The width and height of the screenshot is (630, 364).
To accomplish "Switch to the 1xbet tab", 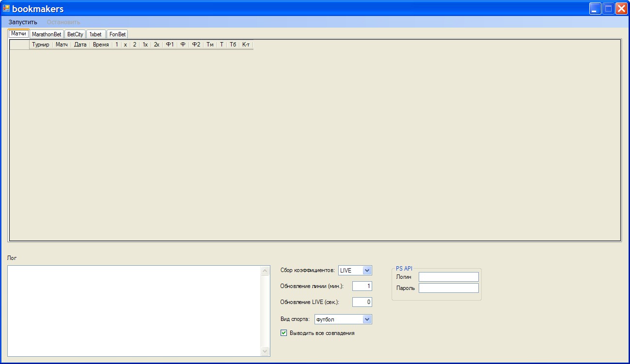I will (x=96, y=34).
